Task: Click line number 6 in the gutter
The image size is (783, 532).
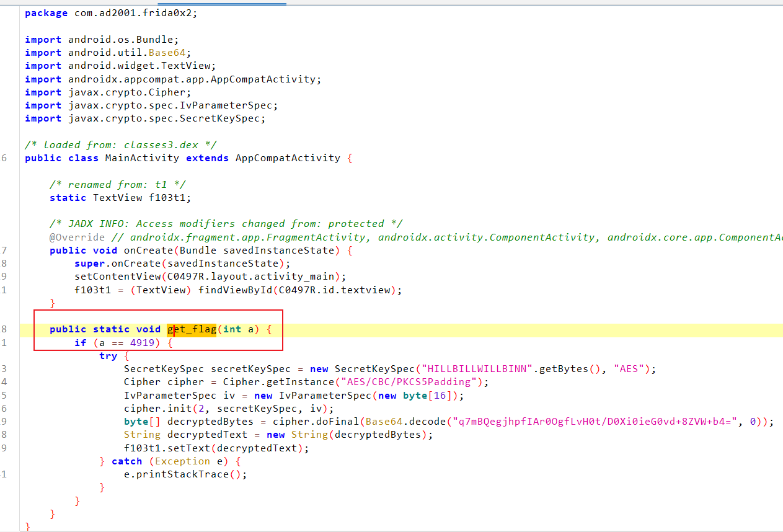Action: (x=5, y=158)
